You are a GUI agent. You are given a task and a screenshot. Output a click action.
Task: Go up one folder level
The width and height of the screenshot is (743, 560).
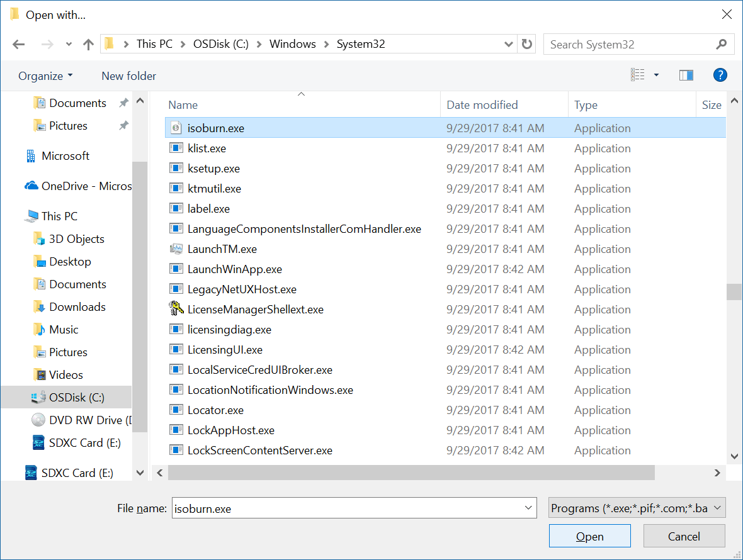click(88, 44)
